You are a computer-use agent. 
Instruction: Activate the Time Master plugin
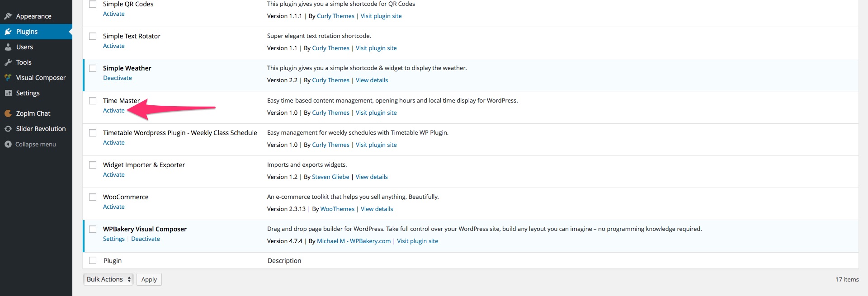(x=114, y=111)
